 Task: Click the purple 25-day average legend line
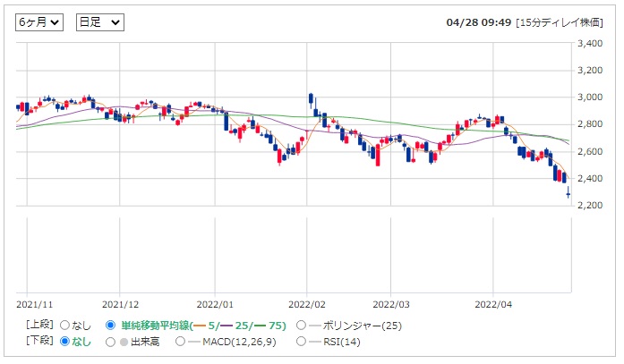click(x=227, y=326)
